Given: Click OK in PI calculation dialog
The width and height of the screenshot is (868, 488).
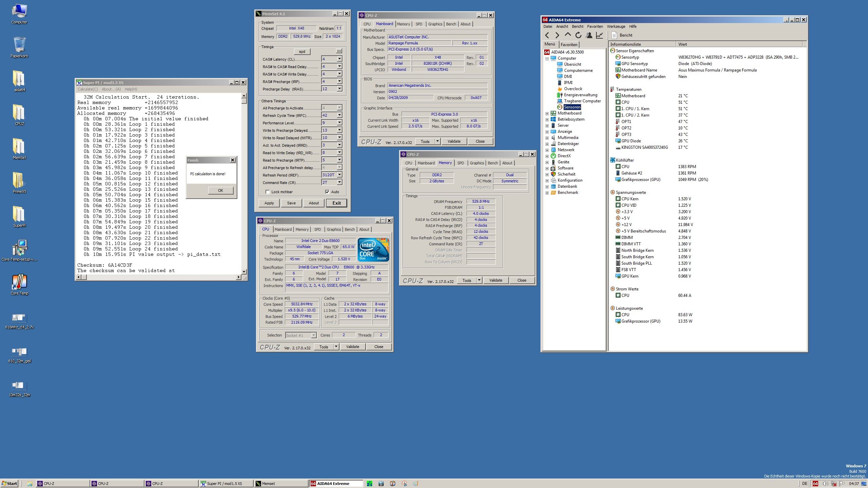Looking at the screenshot, I should coord(220,190).
